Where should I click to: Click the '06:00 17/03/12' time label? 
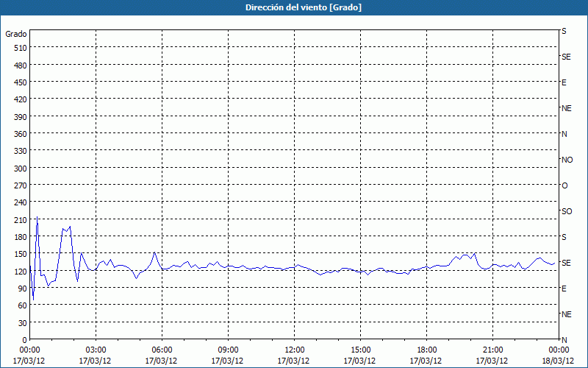point(162,355)
